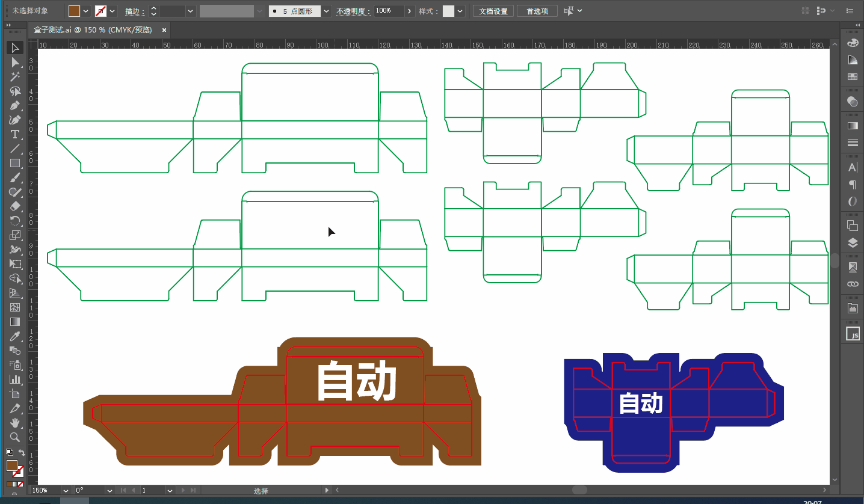
Task: Select the Column Graph tool
Action: (x=15, y=380)
